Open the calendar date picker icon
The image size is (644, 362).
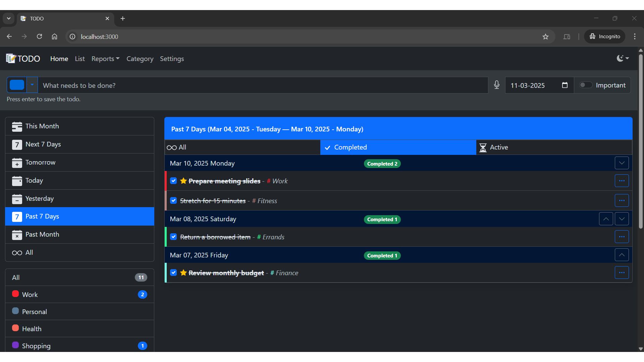565,85
